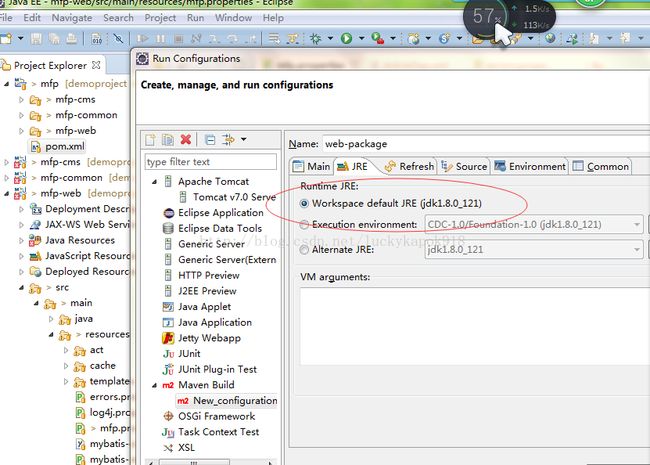Click inside the VM arguments text area
Screen dimensions: 650x465
(475, 326)
